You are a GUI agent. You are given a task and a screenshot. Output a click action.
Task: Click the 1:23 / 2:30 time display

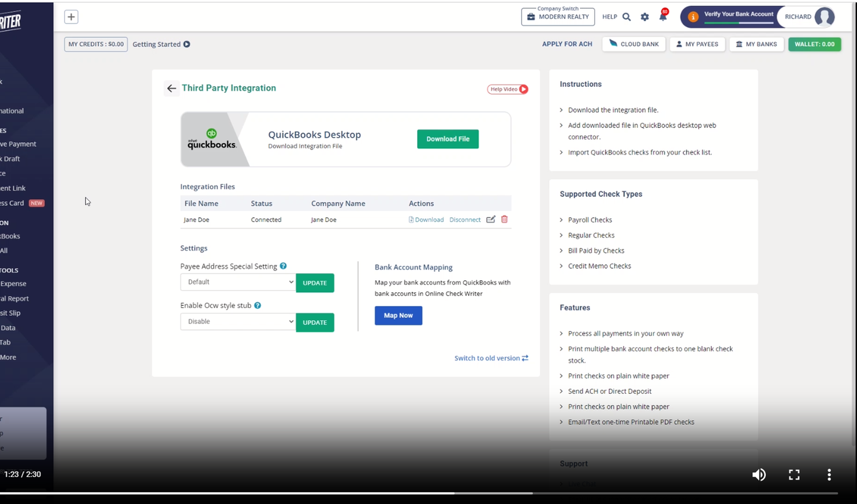(x=23, y=474)
